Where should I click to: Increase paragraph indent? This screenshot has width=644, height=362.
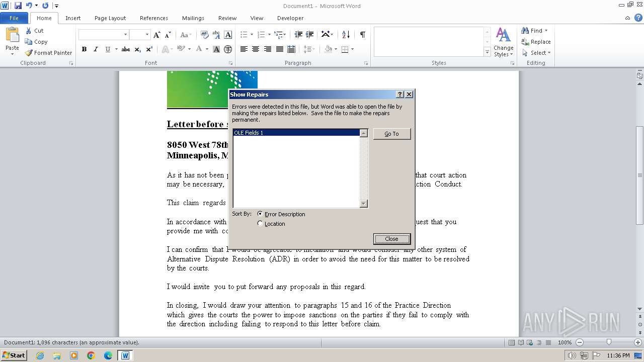coord(310,35)
